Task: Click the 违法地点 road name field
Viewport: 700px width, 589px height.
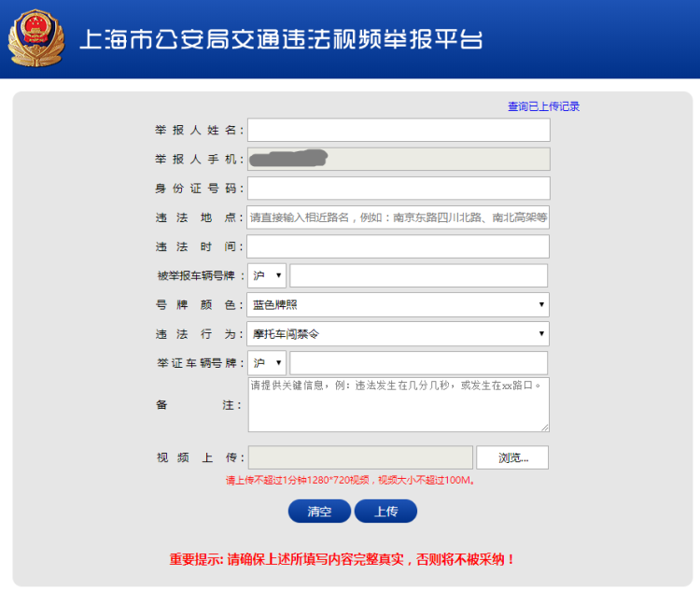Action: click(x=399, y=217)
